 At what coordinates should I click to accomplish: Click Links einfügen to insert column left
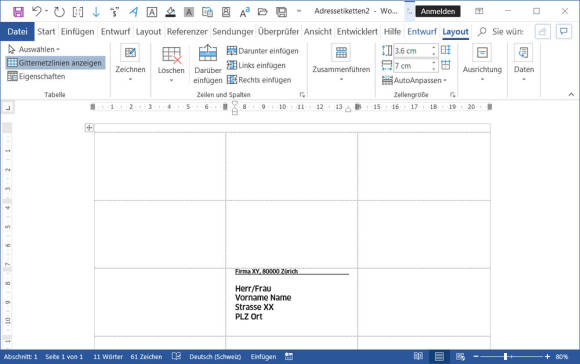256,65
